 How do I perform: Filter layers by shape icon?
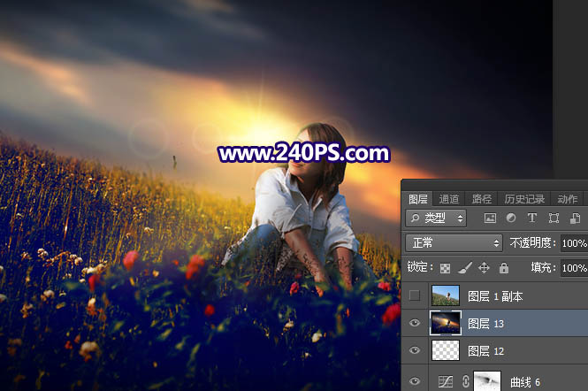point(554,218)
